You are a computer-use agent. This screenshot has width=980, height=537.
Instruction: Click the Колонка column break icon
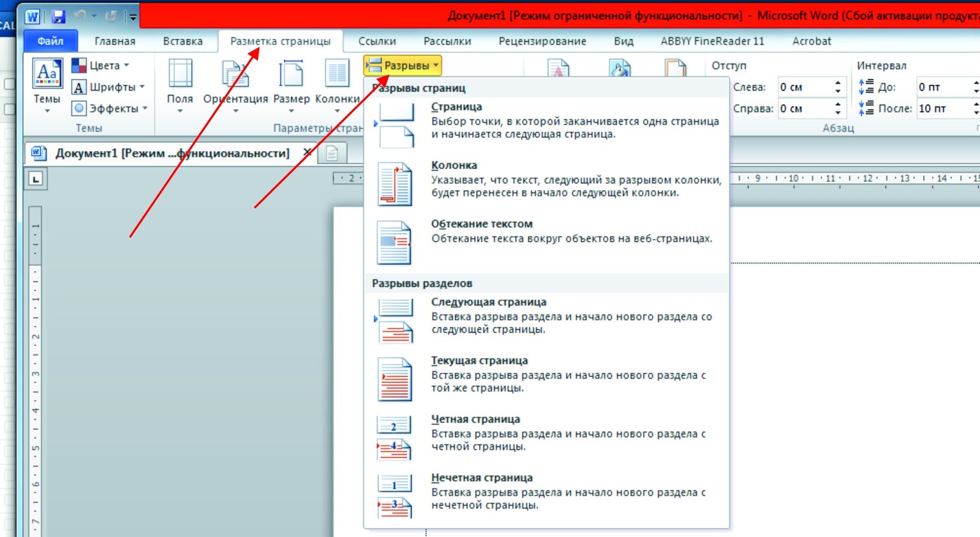pos(395,184)
